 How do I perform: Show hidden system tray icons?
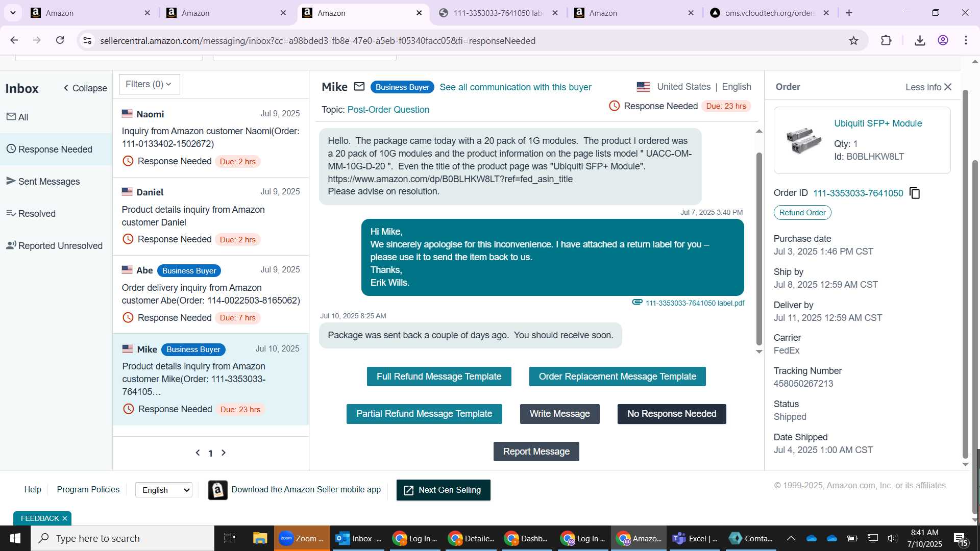(791, 538)
